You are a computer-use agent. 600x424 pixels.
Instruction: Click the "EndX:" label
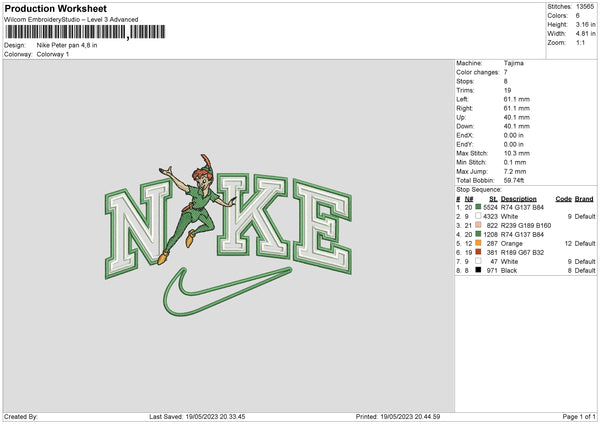pyautogui.click(x=465, y=135)
